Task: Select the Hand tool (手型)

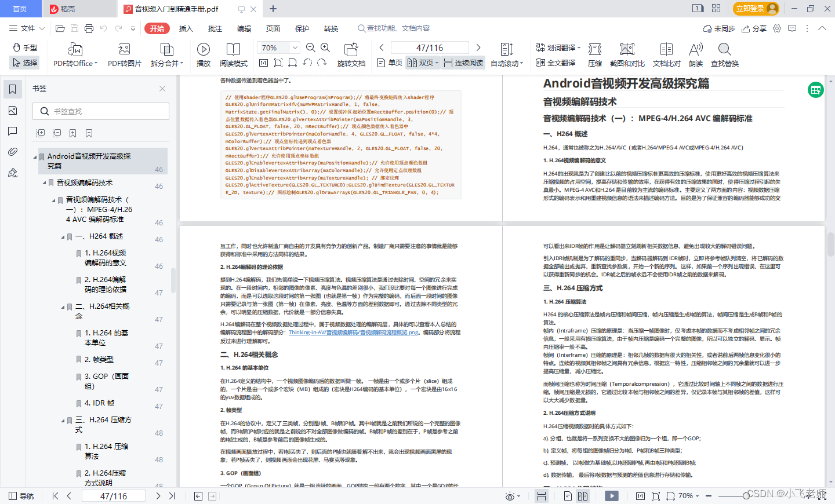Action: click(x=24, y=48)
